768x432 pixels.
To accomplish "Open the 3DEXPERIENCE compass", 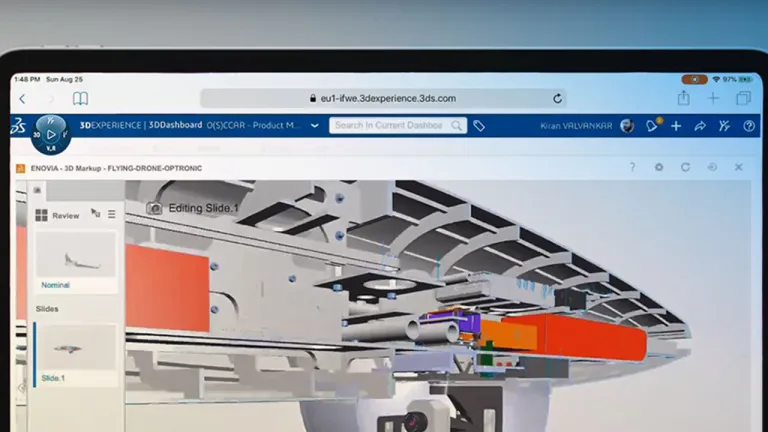I will coord(51,135).
